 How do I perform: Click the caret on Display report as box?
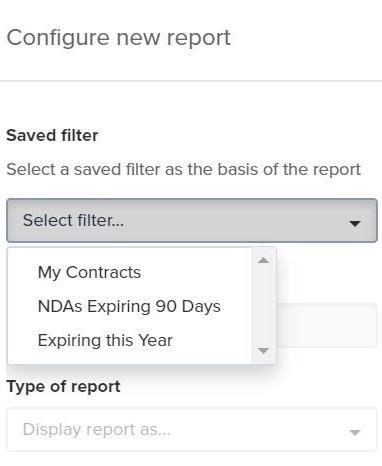tap(355, 432)
